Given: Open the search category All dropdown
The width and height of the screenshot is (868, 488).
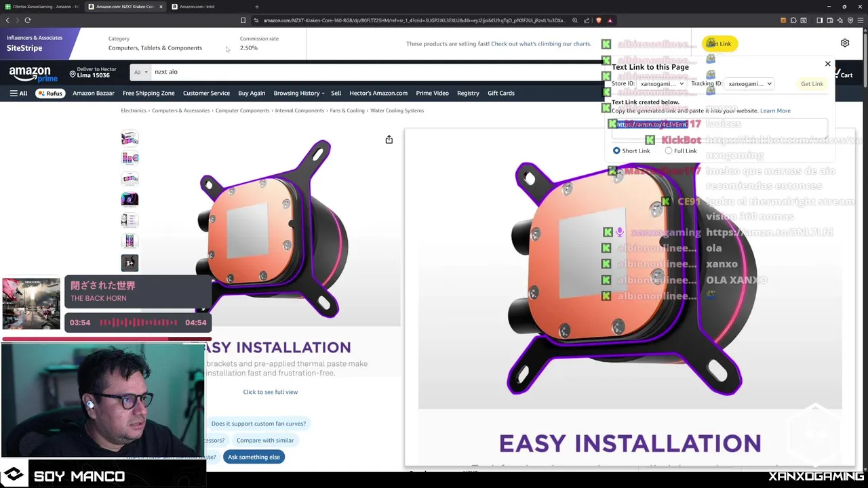Looking at the screenshot, I should pos(140,72).
